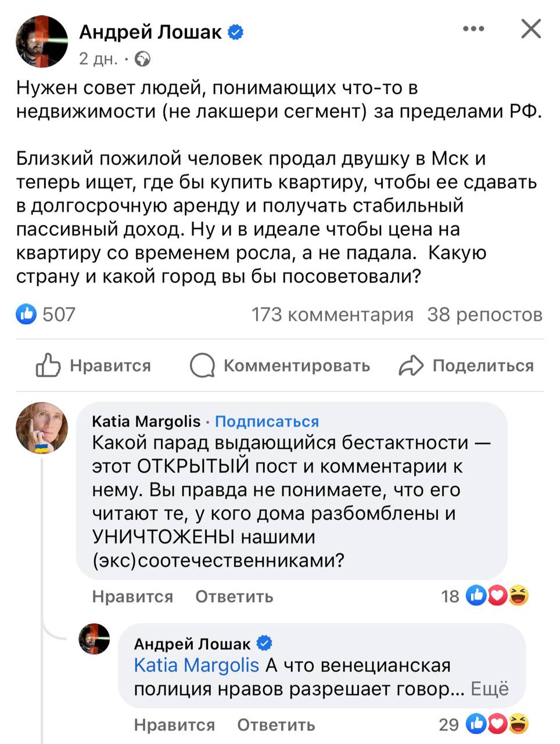The width and height of the screenshot is (560, 744).
Task: Click the blue verified badge beside the post author
Action: click(x=235, y=32)
